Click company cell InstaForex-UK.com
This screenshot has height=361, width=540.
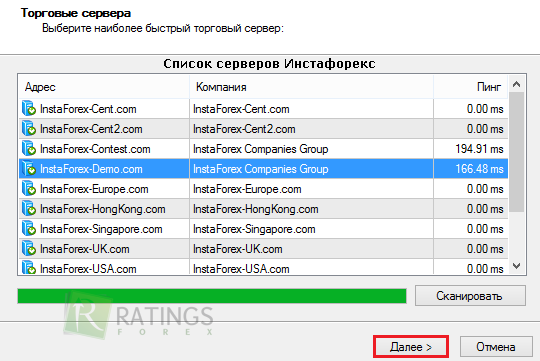click(311, 249)
